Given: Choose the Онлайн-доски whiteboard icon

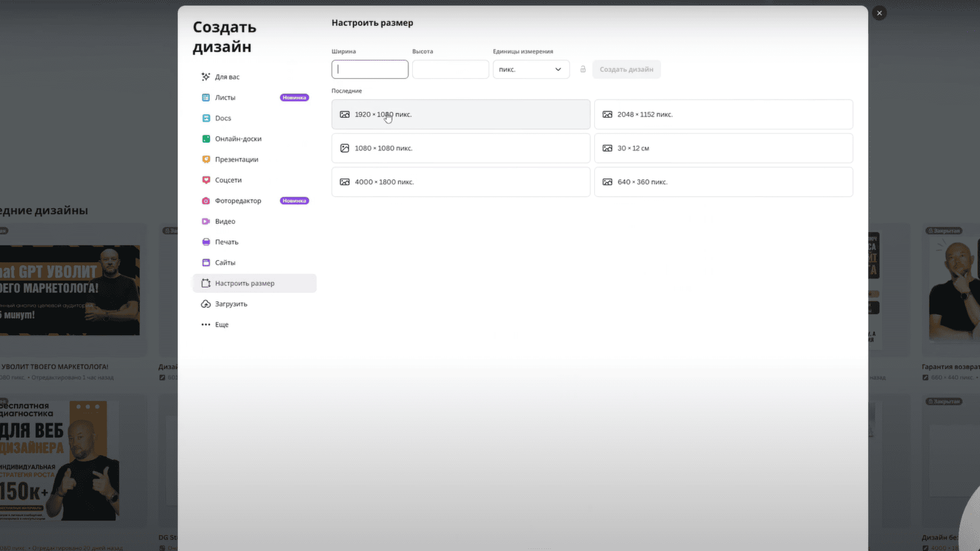Looking at the screenshot, I should click(206, 139).
